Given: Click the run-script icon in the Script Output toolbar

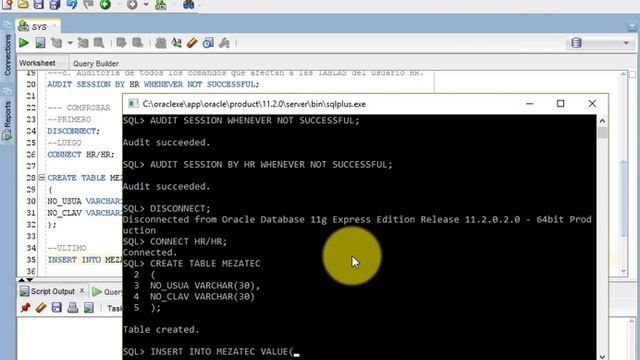Looking at the screenshot, I should (89, 307).
